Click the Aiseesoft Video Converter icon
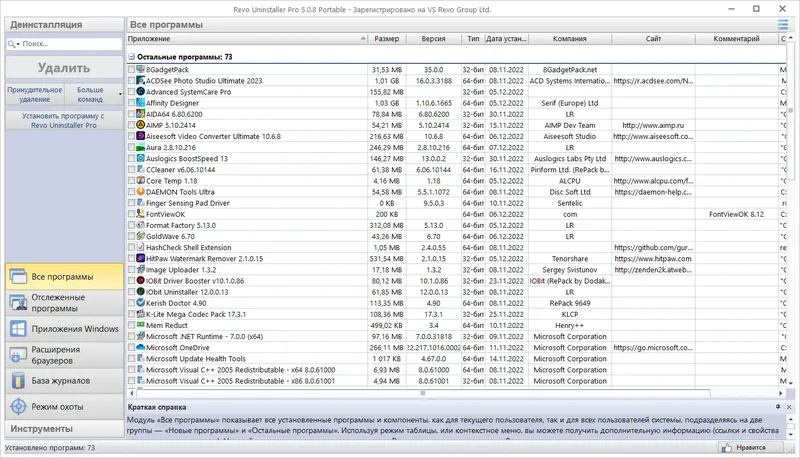The height and width of the screenshot is (458, 800). pyautogui.click(x=141, y=136)
